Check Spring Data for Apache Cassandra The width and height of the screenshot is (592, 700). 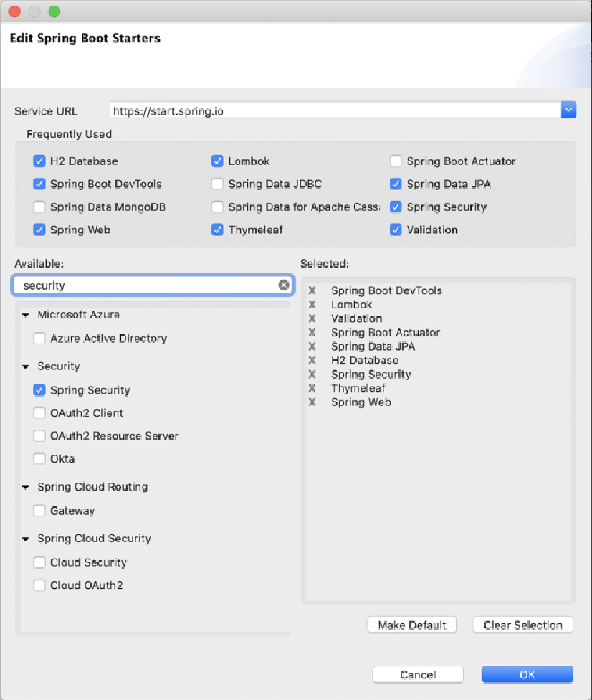tap(217, 207)
